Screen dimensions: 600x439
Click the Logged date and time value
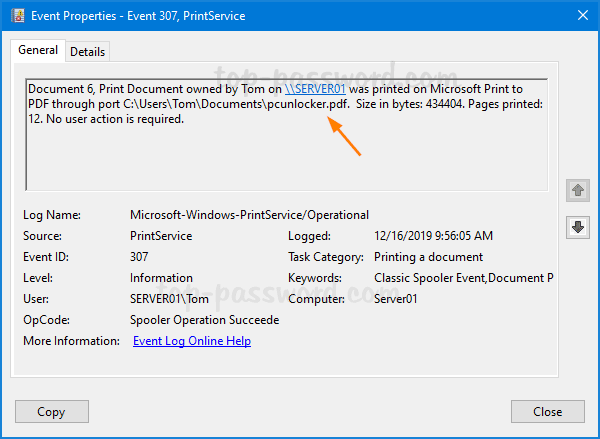[433, 236]
